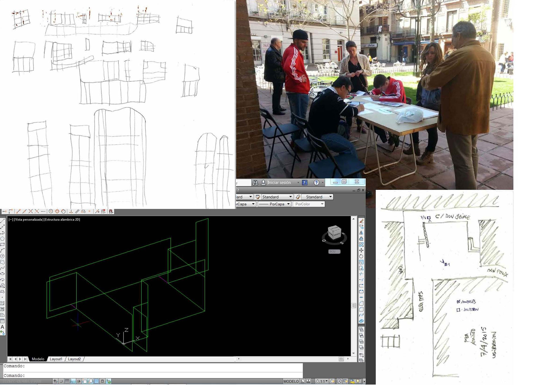The width and height of the screenshot is (544, 392).
Task: Click the Estructura alámbrica 2D visual style label
Action: (x=62, y=219)
